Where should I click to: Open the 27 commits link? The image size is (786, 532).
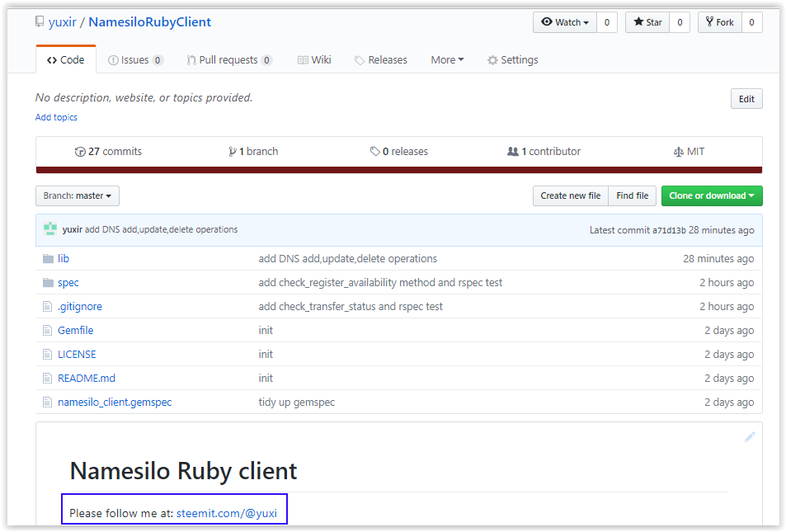point(108,152)
